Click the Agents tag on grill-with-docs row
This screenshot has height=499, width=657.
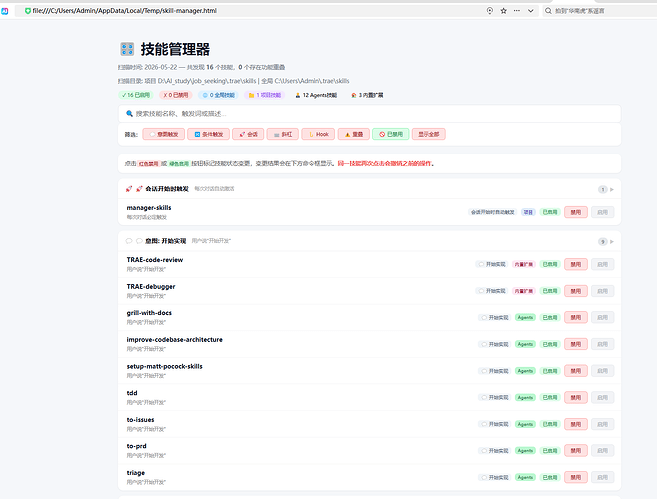tap(525, 318)
